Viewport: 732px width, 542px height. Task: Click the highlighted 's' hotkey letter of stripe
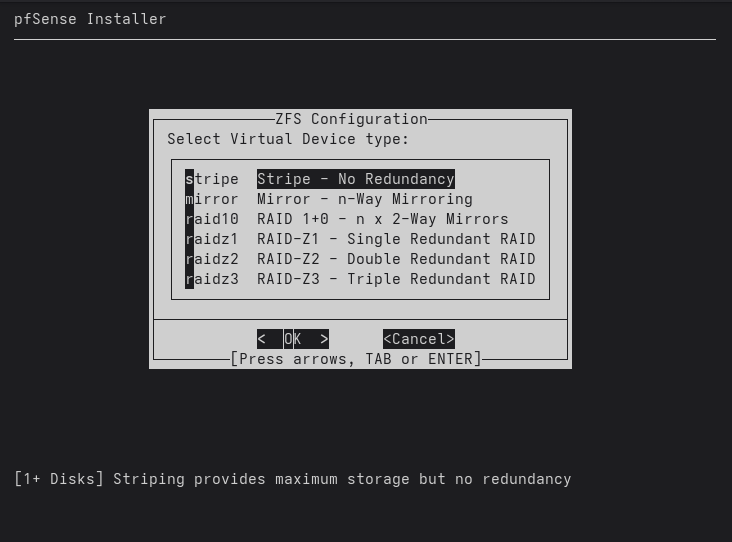189,179
